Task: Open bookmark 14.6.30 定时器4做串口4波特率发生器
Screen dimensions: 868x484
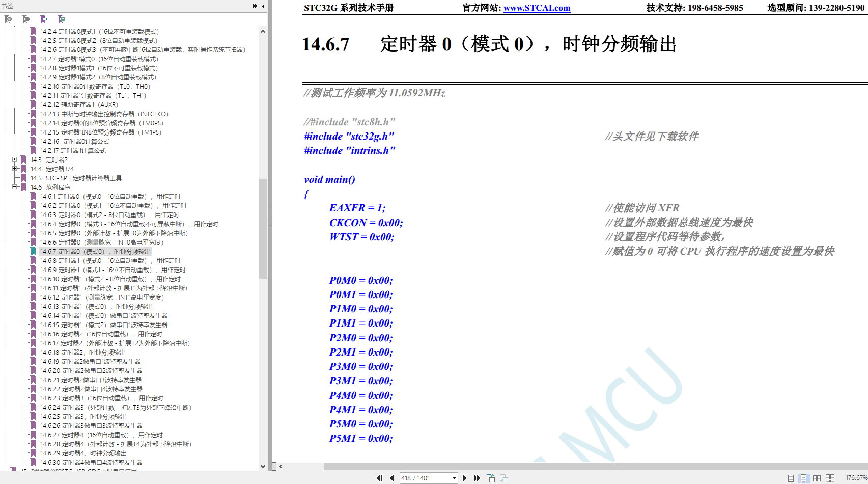Action: click(x=92, y=462)
